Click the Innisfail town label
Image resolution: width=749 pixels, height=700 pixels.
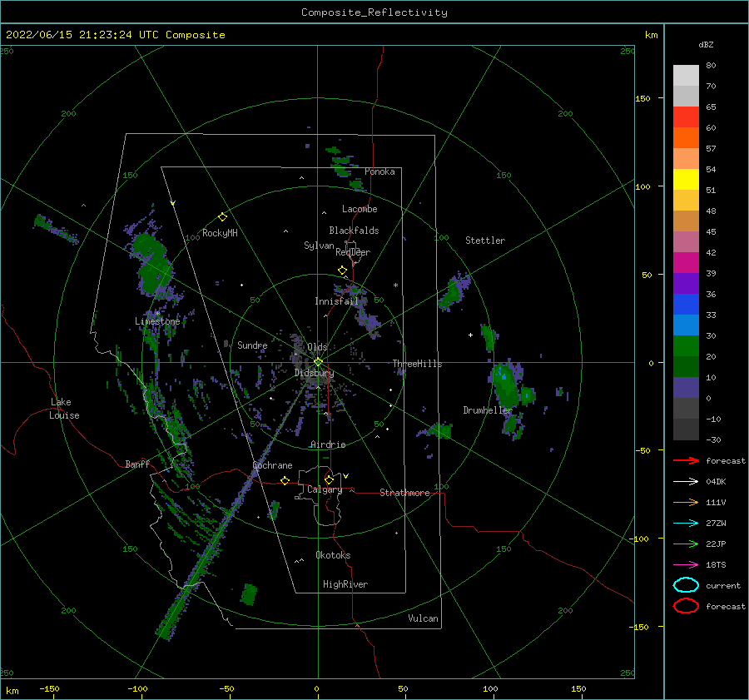pos(337,301)
